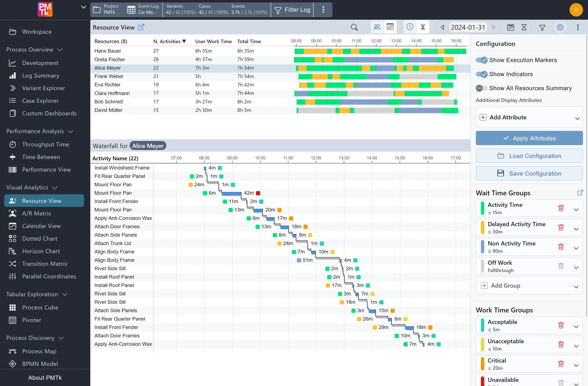
Task: Open the Filter Log panel
Action: click(292, 10)
